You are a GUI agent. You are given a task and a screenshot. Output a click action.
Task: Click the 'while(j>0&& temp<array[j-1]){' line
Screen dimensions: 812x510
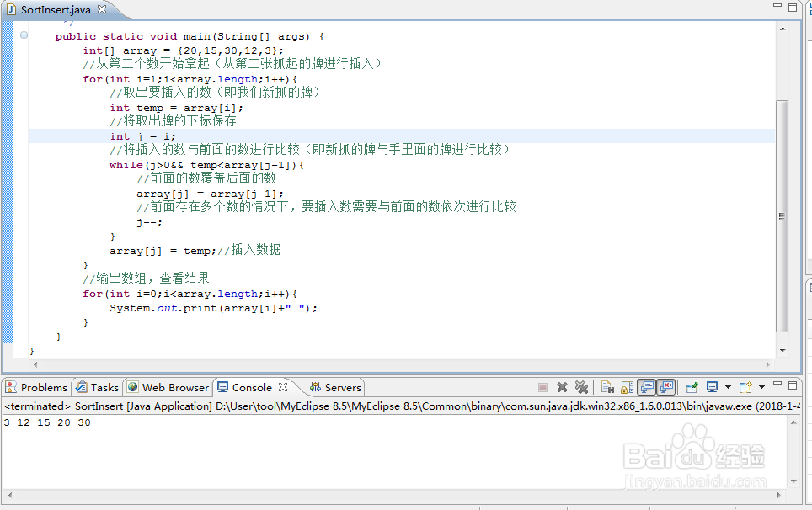(206, 165)
